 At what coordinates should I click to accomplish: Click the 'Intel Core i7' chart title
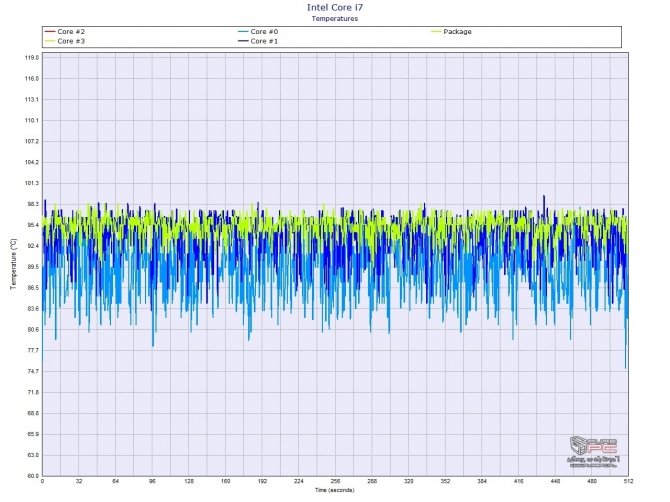pos(335,7)
